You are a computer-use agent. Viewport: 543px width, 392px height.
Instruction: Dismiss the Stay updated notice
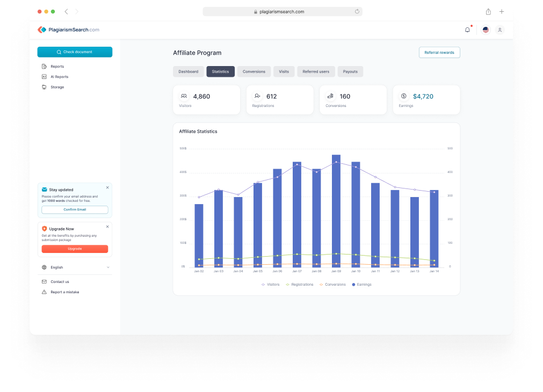(107, 187)
